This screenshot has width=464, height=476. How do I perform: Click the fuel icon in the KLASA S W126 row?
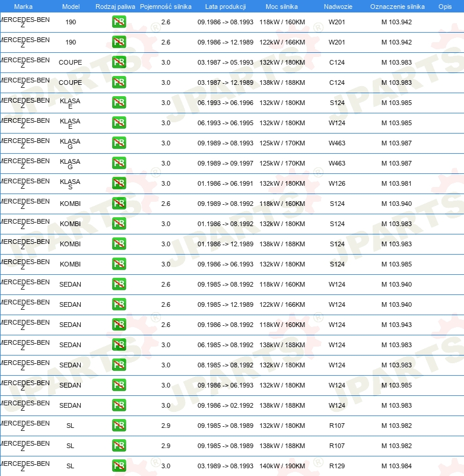click(x=119, y=183)
